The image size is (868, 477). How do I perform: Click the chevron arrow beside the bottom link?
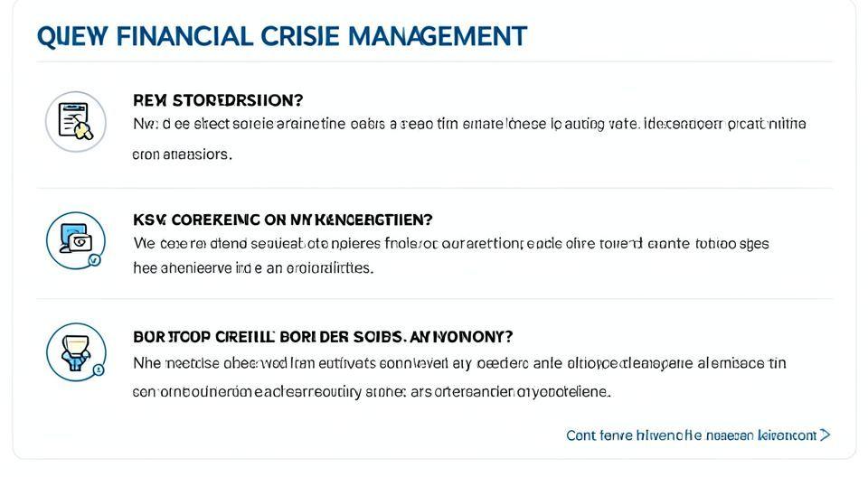point(825,435)
